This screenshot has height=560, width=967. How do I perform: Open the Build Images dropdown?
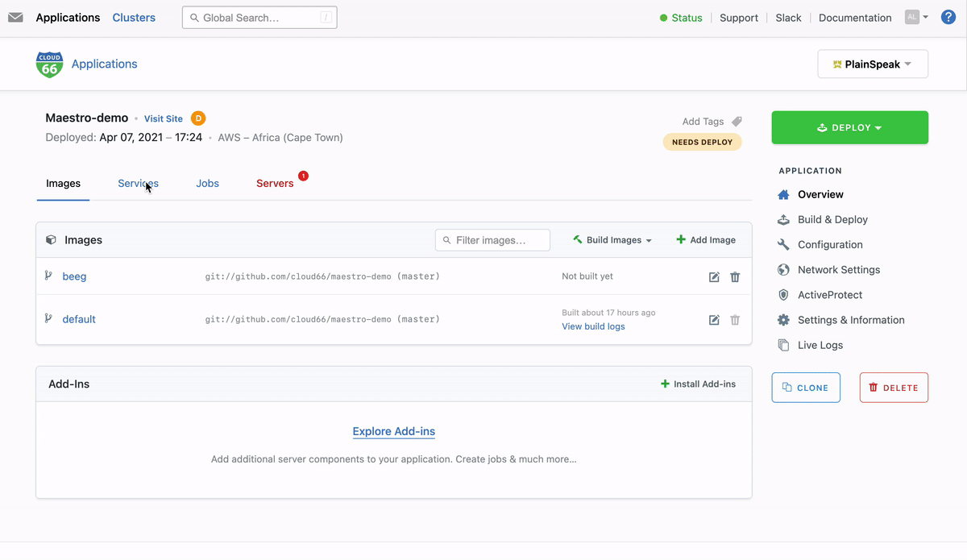click(x=612, y=240)
